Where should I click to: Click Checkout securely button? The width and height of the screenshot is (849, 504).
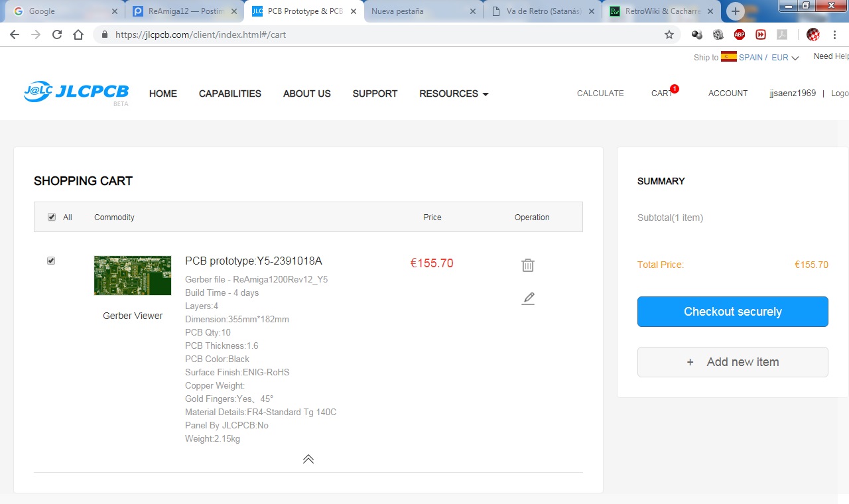733,312
